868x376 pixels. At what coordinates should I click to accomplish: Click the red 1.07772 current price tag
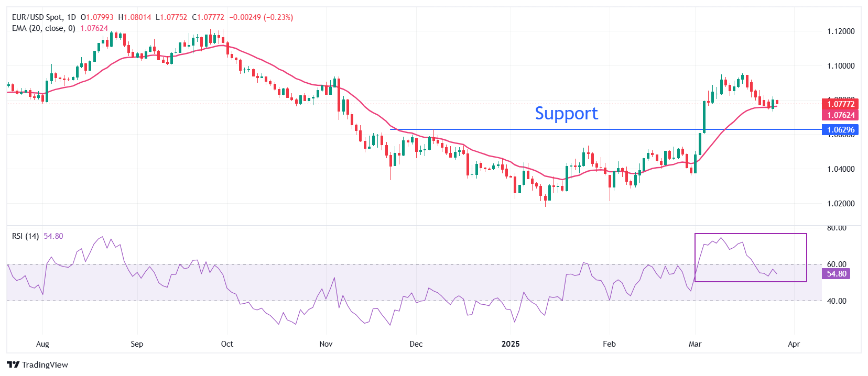pyautogui.click(x=840, y=104)
